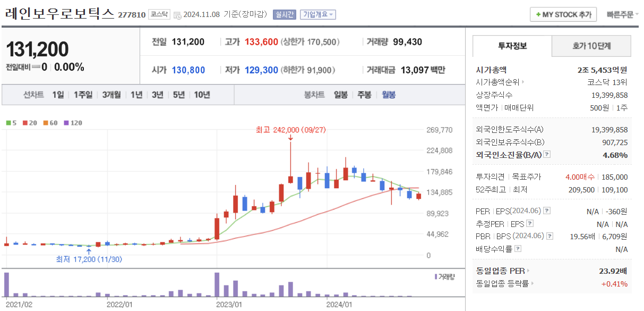Open the question-mark help beside PBR BPS(2024.06)

tap(549, 236)
